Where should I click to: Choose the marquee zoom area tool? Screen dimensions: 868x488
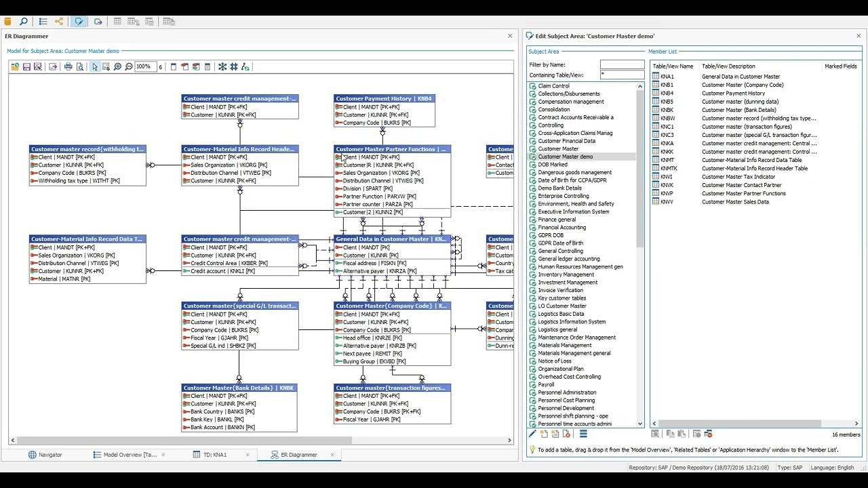pyautogui.click(x=106, y=67)
